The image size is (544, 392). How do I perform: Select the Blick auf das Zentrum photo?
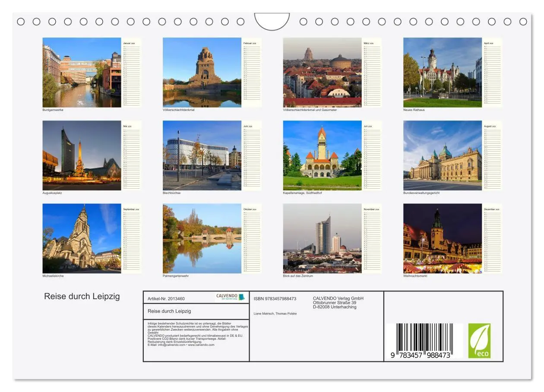coord(322,238)
